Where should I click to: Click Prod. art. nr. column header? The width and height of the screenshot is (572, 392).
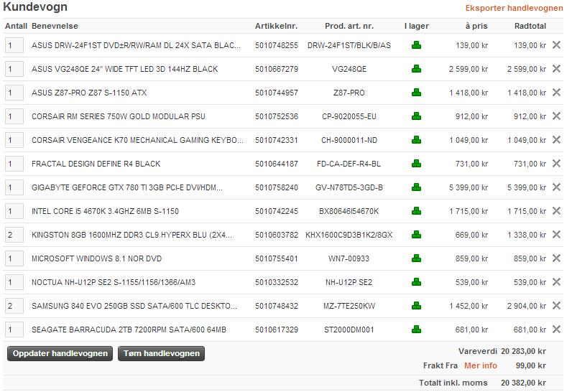pos(349,26)
